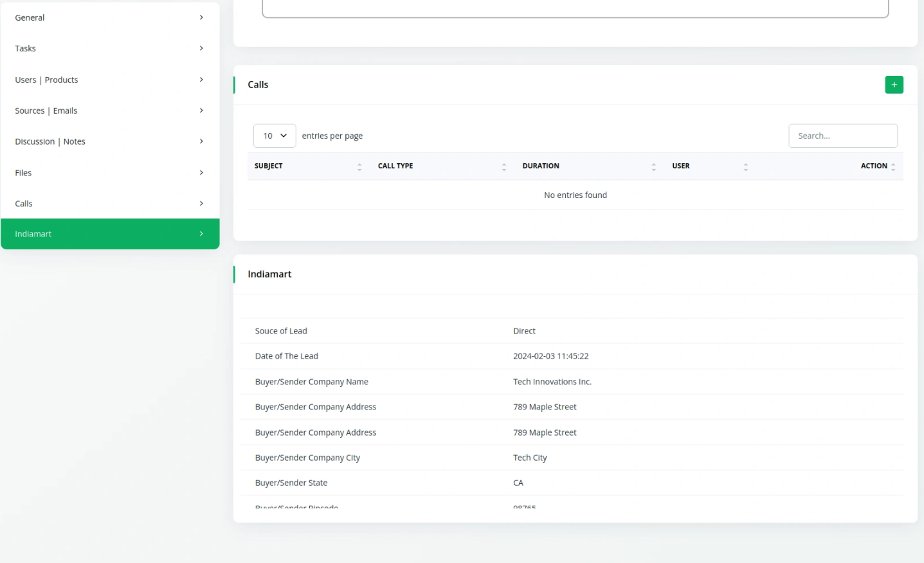924x563 pixels.
Task: Select the active Indiamart menu item
Action: (110, 234)
